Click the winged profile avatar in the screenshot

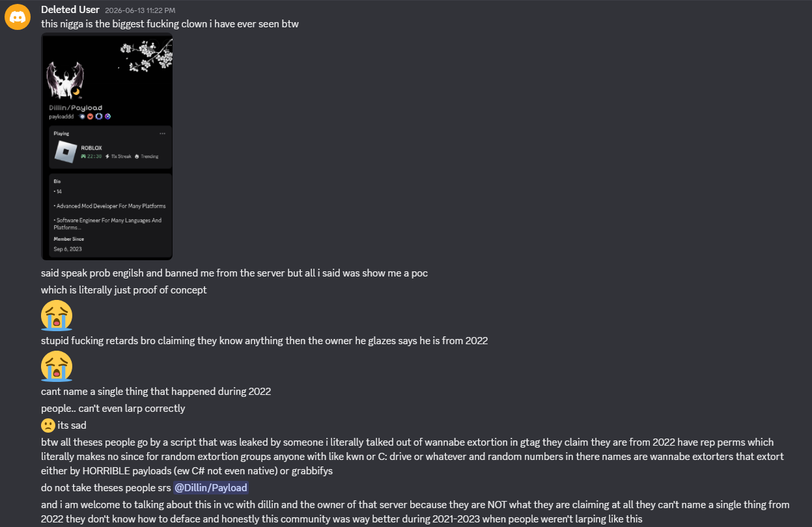click(x=64, y=81)
